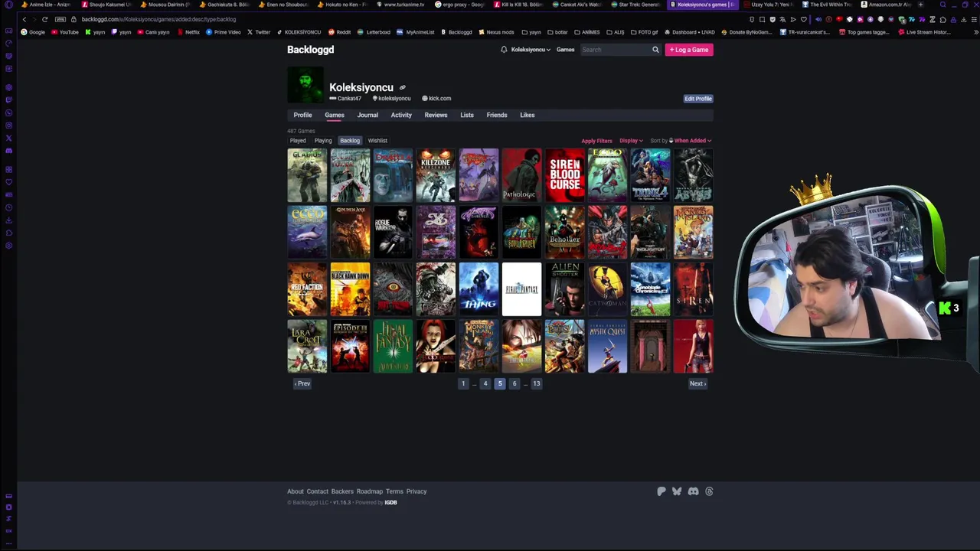Open the Display dropdown
This screenshot has width=980, height=551.
[631, 141]
